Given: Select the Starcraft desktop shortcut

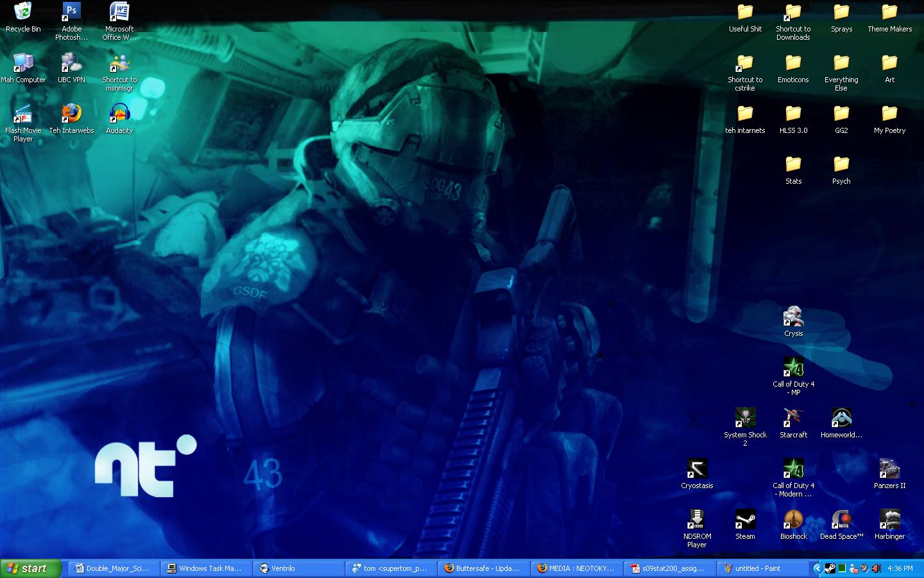Looking at the screenshot, I should [793, 423].
